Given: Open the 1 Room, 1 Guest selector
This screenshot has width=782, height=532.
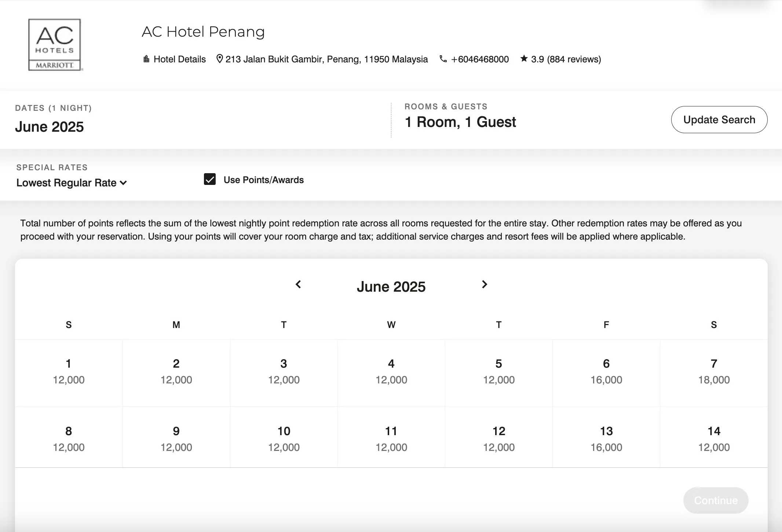Looking at the screenshot, I should click(460, 122).
